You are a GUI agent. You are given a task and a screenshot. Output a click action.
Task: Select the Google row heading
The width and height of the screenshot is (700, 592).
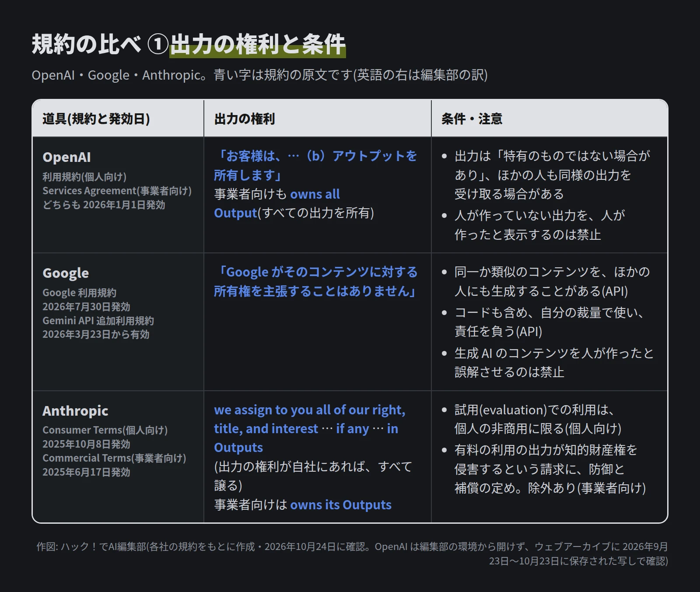[x=66, y=273]
